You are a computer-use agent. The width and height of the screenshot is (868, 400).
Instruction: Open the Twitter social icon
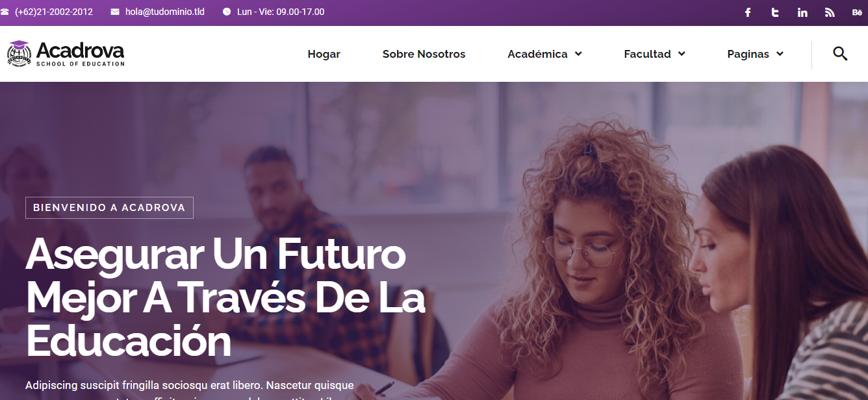(775, 12)
